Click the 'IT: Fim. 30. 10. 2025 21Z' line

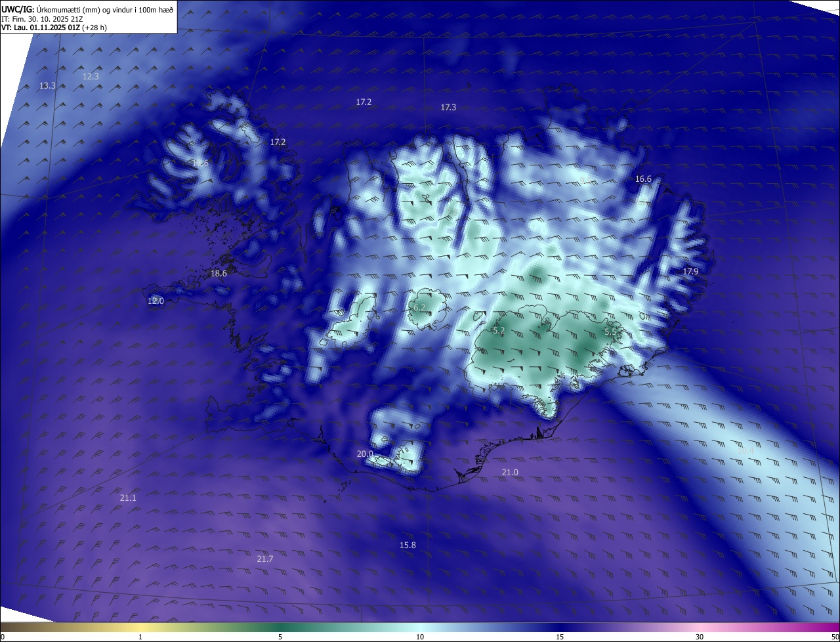click(x=43, y=18)
